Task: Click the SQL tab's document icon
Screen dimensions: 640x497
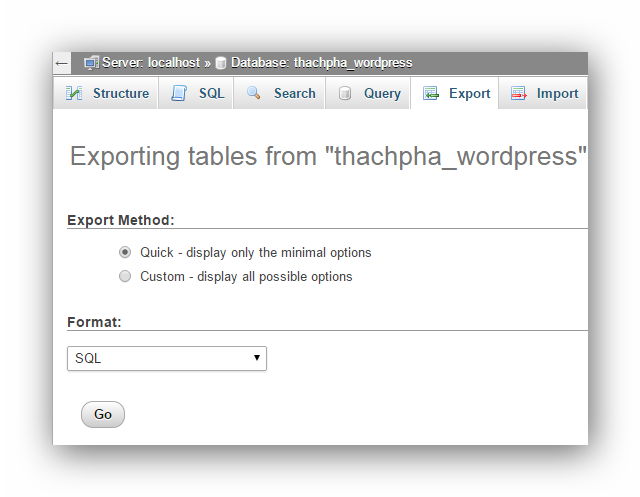Action: 179,93
